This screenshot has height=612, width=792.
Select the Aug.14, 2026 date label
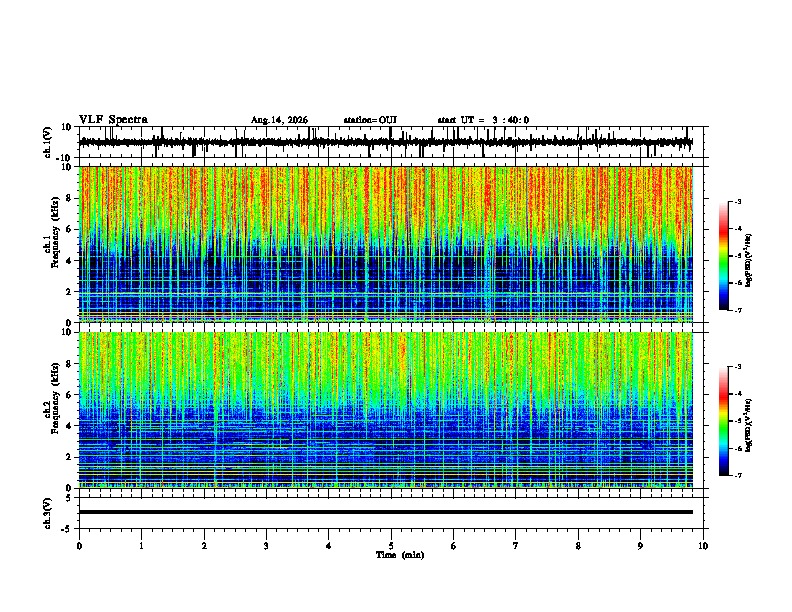279,120
